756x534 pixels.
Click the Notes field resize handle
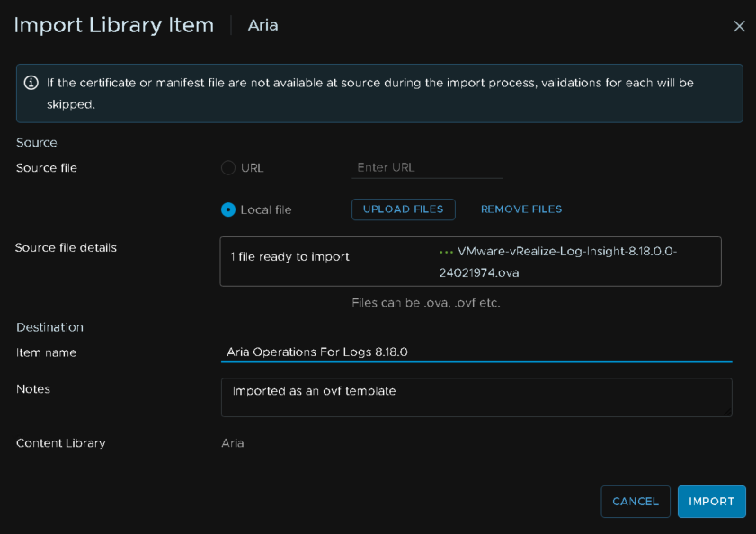[x=727, y=412]
